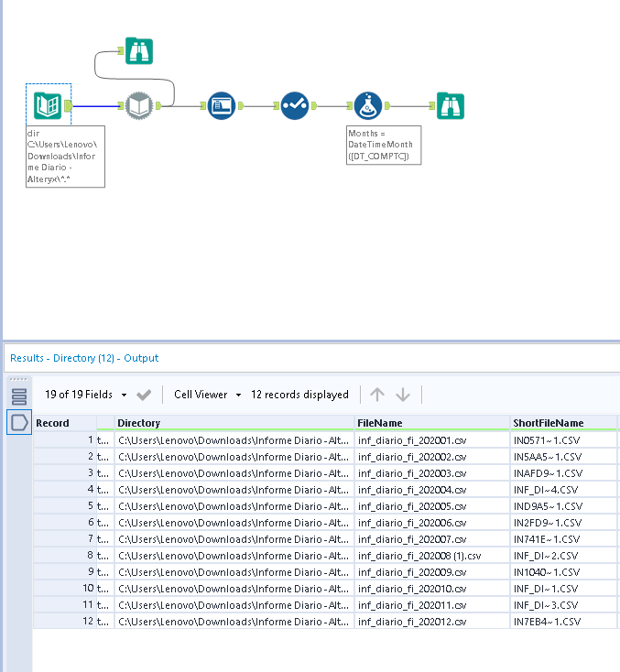Expand the 19 of 19 Fields dropdown
Image resolution: width=620 pixels, height=672 pixels.
click(124, 395)
